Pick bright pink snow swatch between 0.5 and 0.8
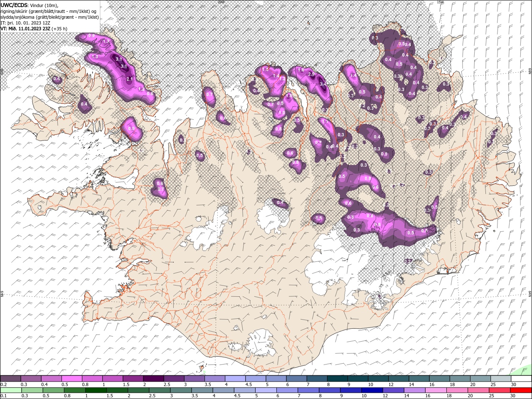 coord(71,379)
